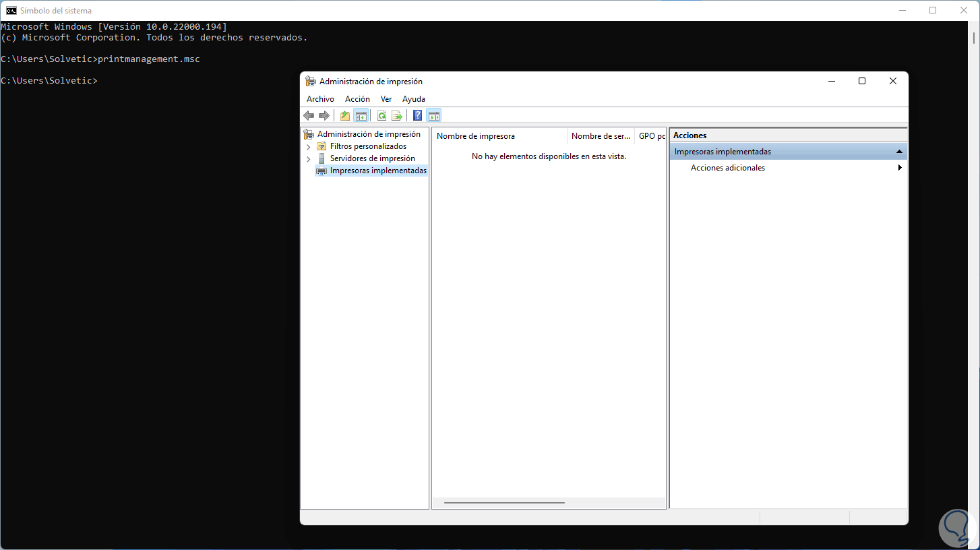The width and height of the screenshot is (980, 550).
Task: Click the Forward arrow toolbar icon
Action: tap(324, 115)
